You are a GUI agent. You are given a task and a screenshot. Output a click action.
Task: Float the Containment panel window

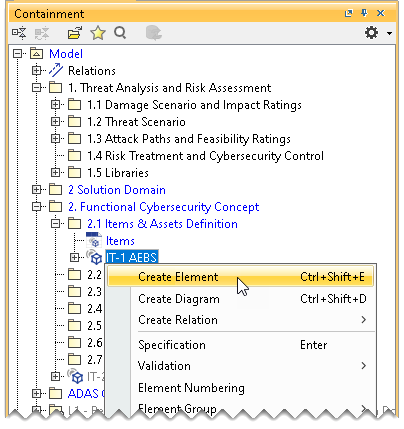click(349, 13)
